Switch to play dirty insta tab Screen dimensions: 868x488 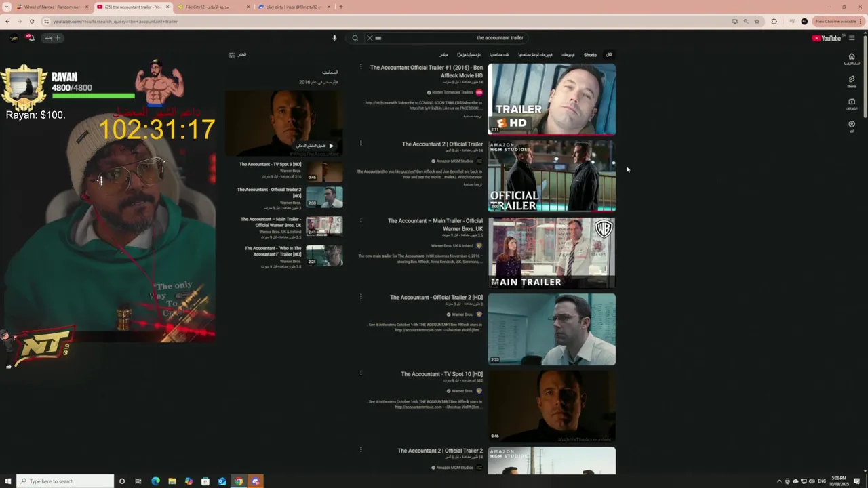coord(294,7)
